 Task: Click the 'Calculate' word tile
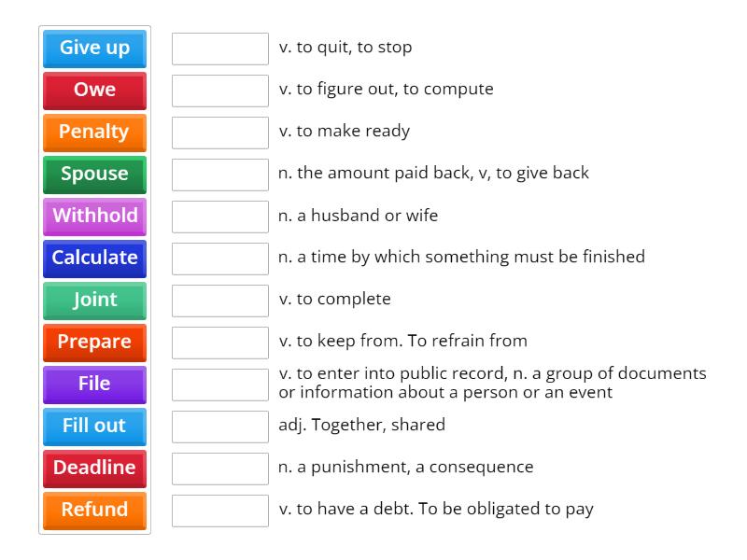coord(93,259)
